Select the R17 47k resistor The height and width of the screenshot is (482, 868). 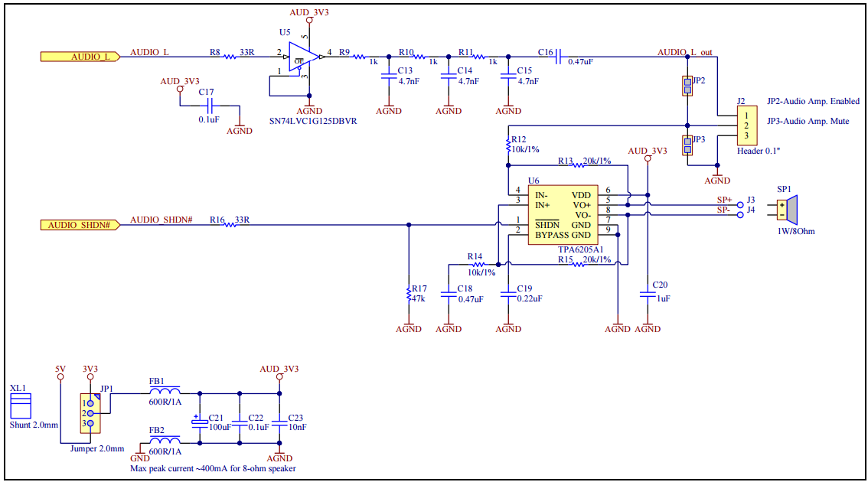(x=409, y=294)
